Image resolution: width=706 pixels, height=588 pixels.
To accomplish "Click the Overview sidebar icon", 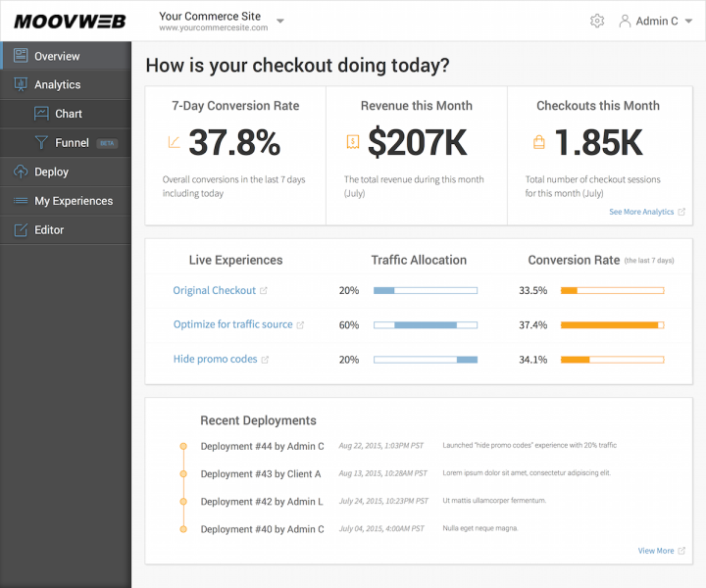I will (21, 56).
